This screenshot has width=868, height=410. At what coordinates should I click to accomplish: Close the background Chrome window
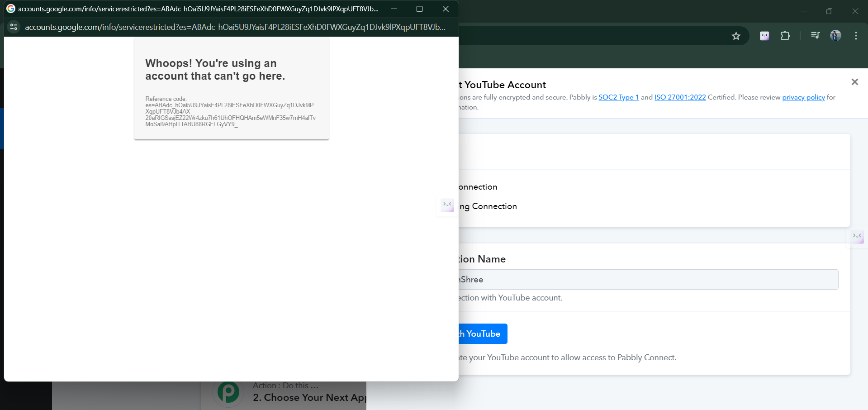point(855,11)
